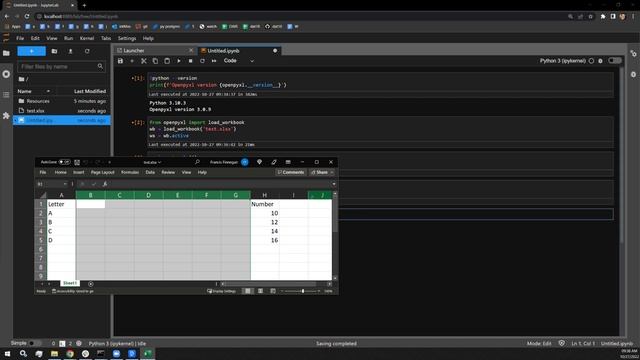Focus the Filter files by name field
Screen dimensions: 640x360
click(61, 67)
